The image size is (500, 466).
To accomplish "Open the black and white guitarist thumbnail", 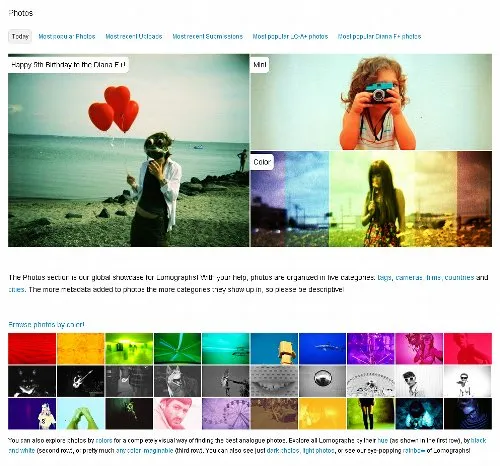I will pyautogui.click(x=81, y=381).
